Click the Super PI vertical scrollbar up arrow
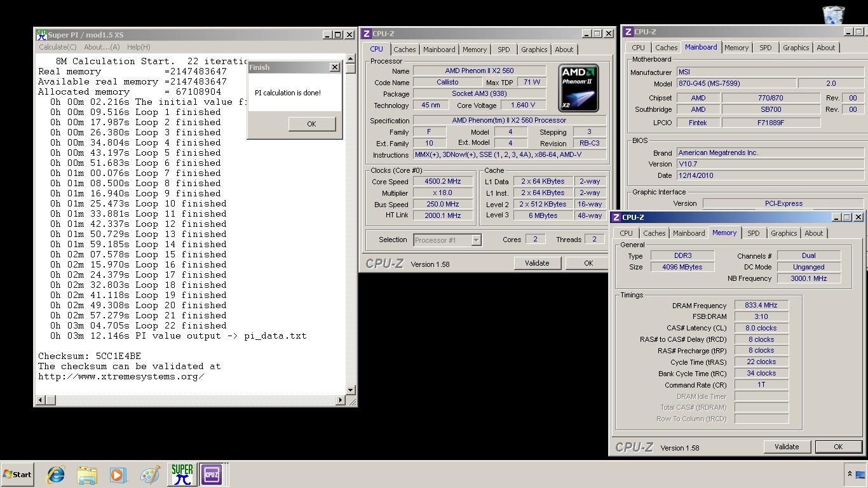The image size is (868, 488). 350,59
